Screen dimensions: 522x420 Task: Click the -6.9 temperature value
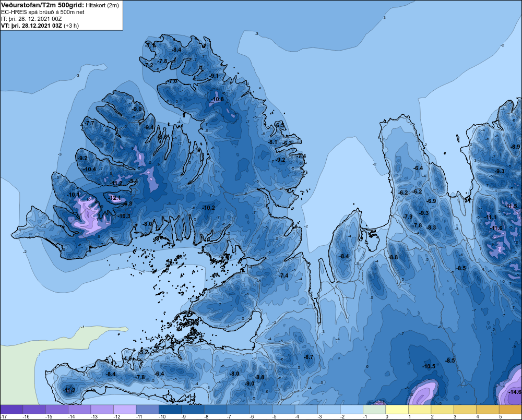pyautogui.click(x=432, y=201)
